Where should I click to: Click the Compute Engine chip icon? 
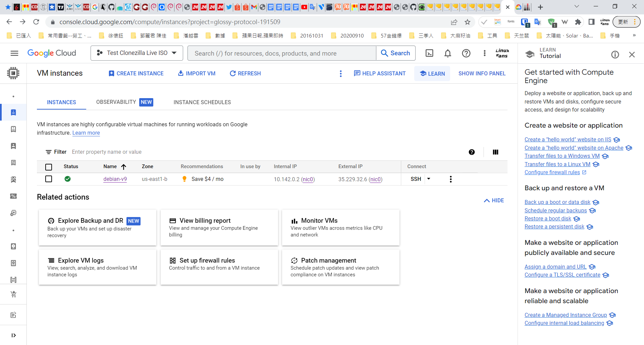[x=13, y=73]
